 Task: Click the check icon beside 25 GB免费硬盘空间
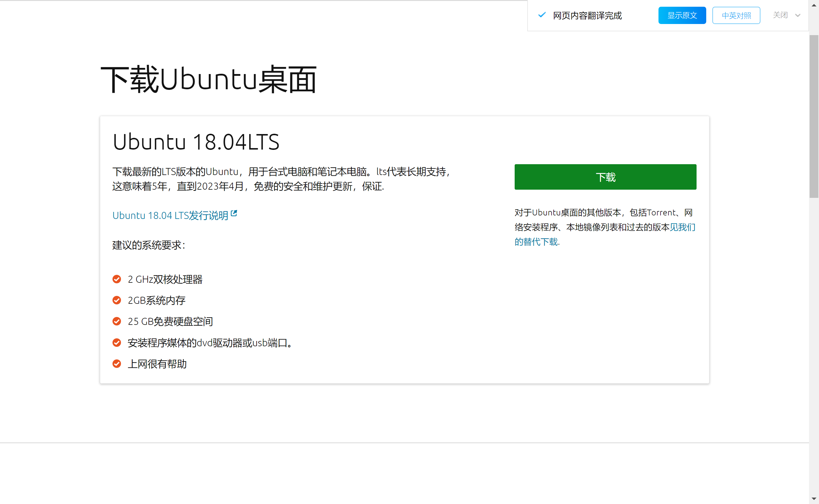[117, 321]
